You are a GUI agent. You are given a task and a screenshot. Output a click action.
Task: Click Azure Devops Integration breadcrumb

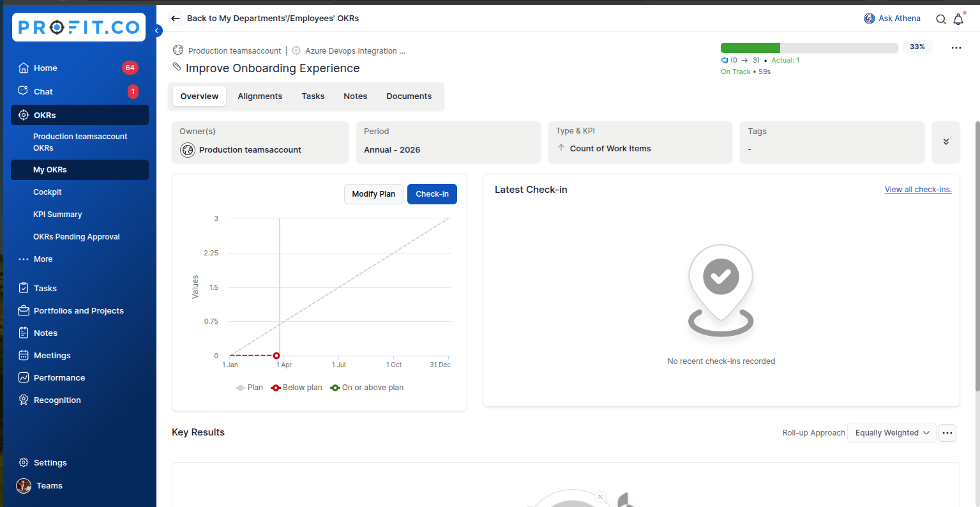(x=355, y=51)
